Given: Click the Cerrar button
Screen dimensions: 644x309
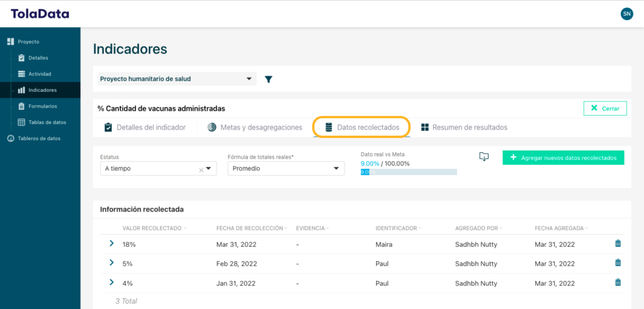Looking at the screenshot, I should pyautogui.click(x=605, y=108).
